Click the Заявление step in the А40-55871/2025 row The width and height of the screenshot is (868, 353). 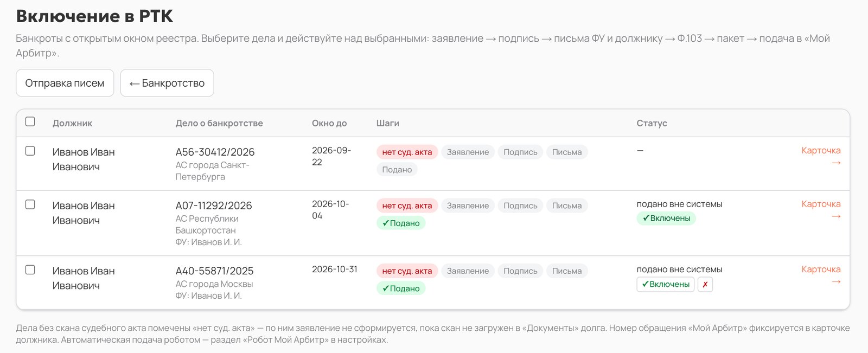coord(468,271)
